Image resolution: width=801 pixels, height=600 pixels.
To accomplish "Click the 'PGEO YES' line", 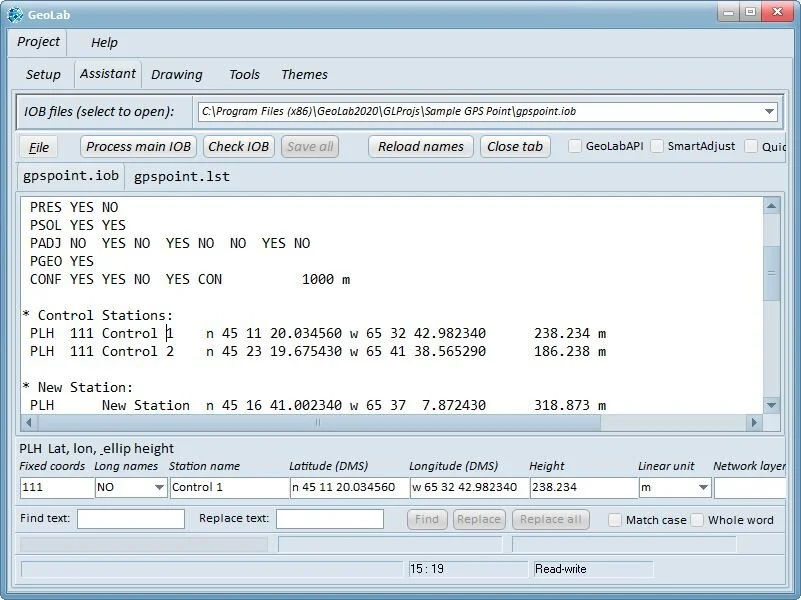I will (62, 261).
